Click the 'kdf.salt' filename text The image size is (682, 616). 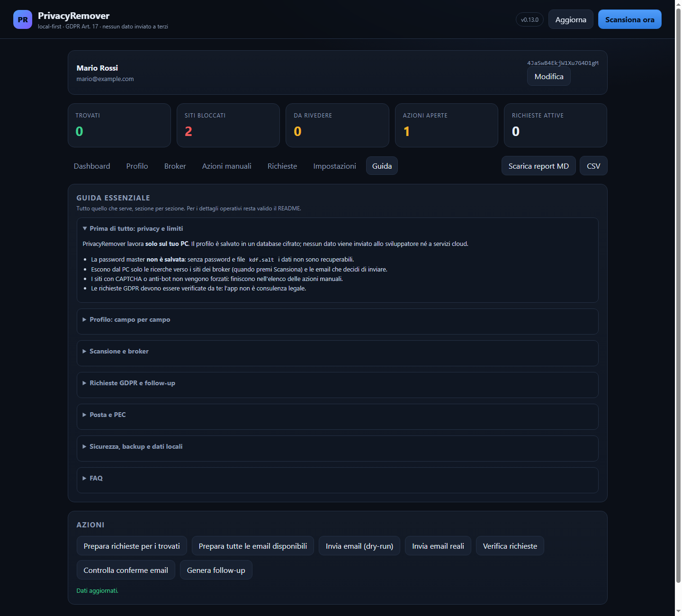pyautogui.click(x=261, y=260)
